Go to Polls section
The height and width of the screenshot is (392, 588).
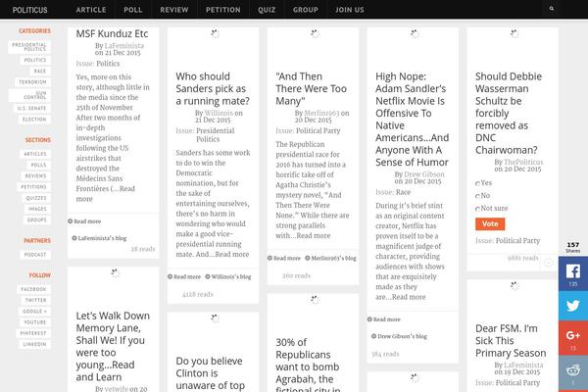[x=39, y=165]
